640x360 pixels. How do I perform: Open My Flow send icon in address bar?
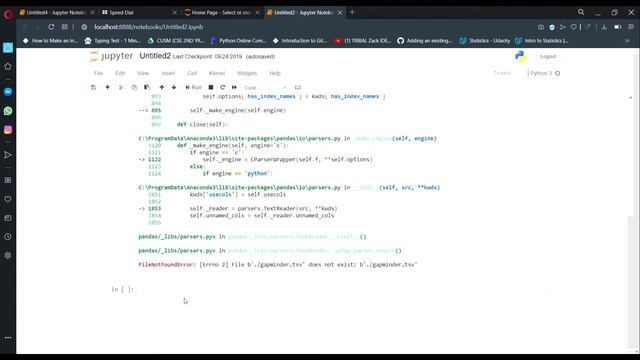(x=563, y=27)
